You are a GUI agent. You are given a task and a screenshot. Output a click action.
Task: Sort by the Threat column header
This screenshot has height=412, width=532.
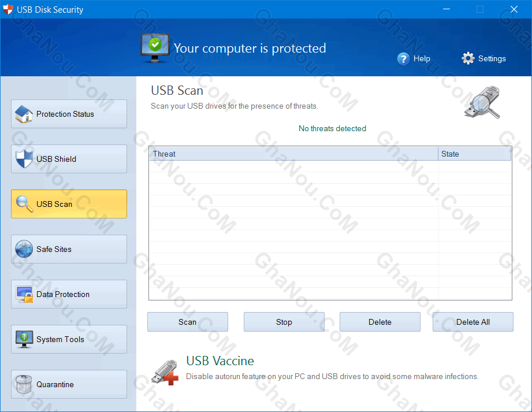point(293,154)
